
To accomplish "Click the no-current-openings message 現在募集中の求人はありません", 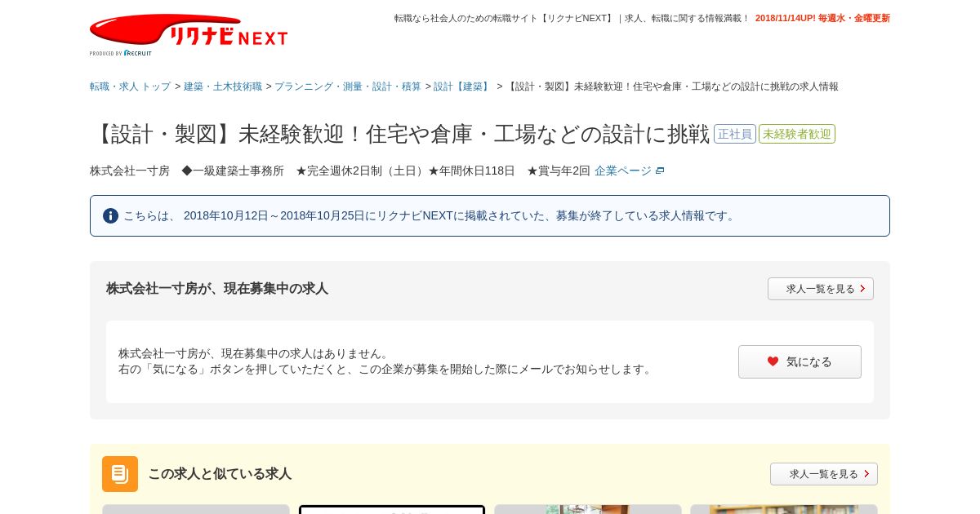I will tap(255, 353).
